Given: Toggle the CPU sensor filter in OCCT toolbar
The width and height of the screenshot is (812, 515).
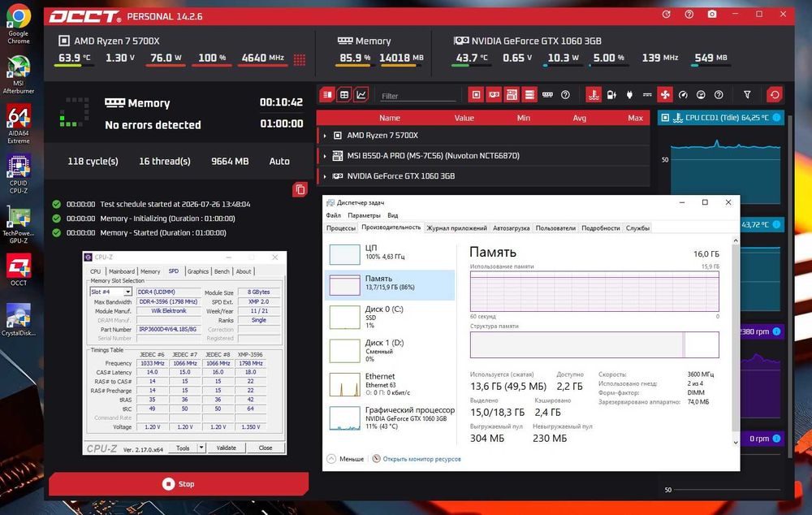Looking at the screenshot, I should coord(476,95).
